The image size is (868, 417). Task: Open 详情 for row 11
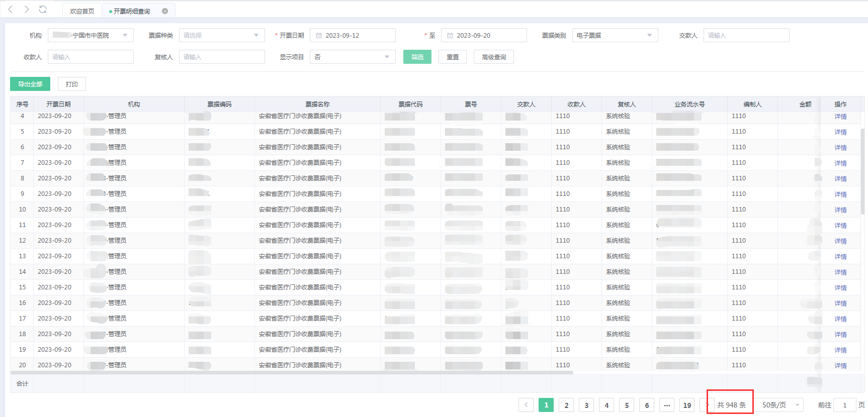[840, 226]
